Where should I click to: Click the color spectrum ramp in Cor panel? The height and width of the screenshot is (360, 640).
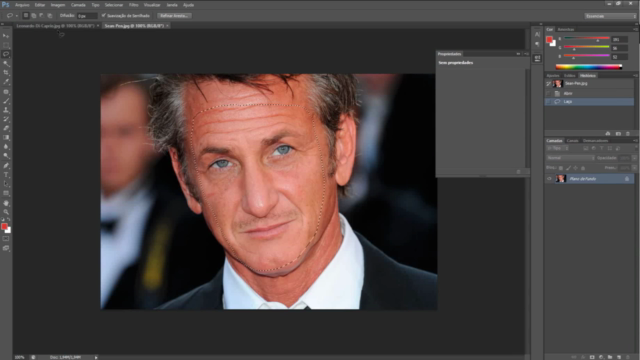click(x=589, y=67)
